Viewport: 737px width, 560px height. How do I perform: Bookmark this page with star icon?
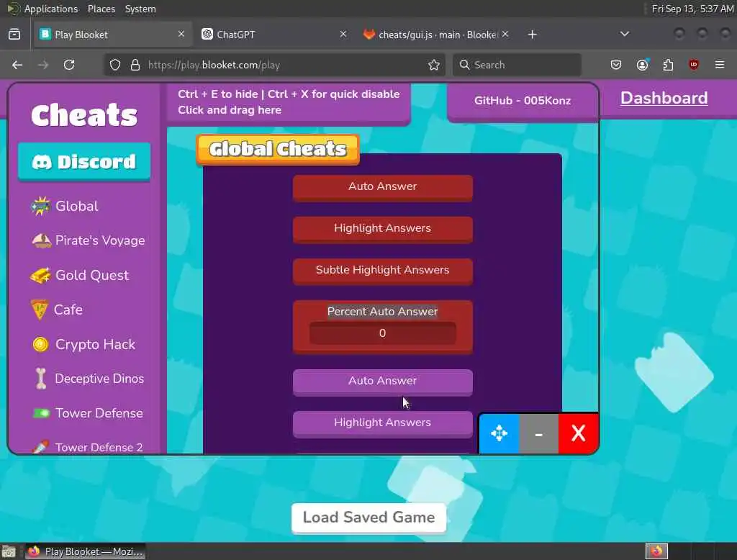pyautogui.click(x=434, y=65)
